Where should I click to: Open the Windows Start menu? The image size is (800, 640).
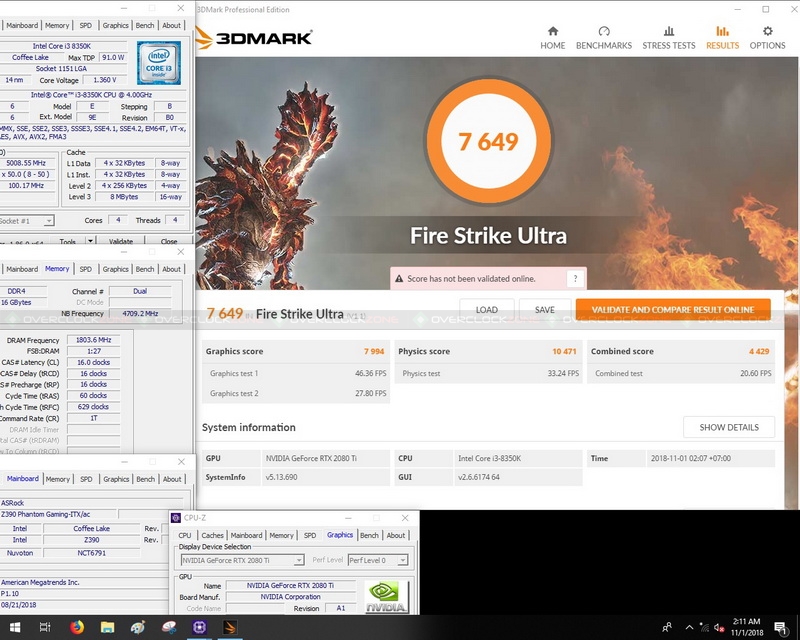15,627
